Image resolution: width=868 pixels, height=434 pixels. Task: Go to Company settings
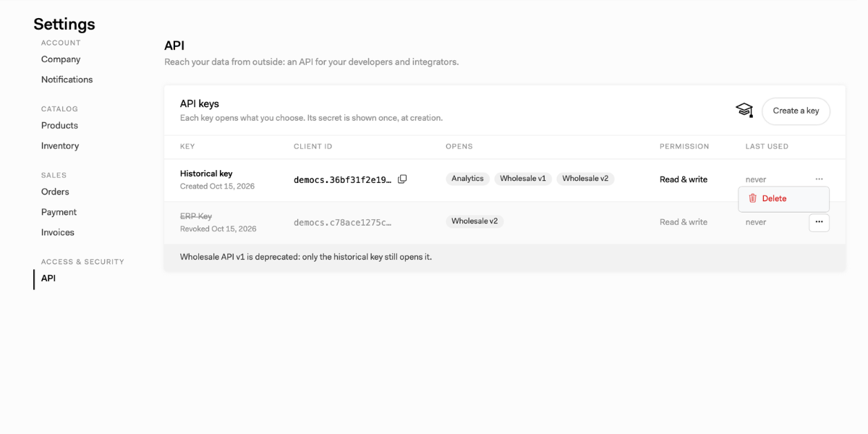61,59
